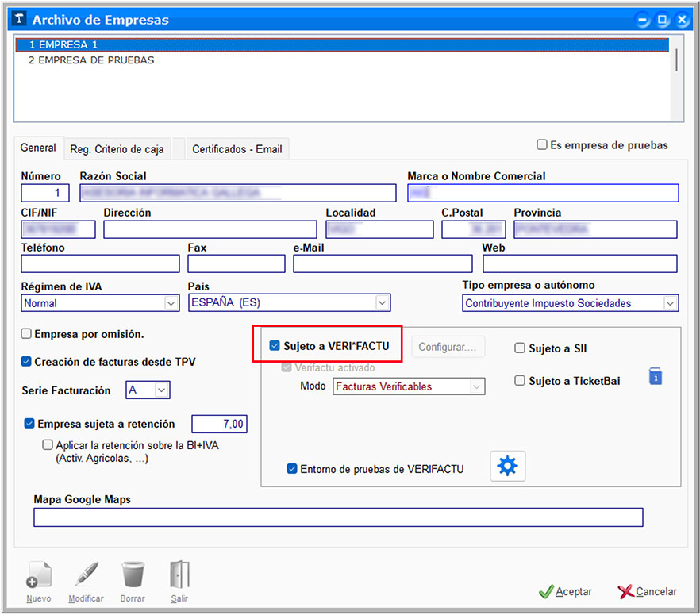Select EMPRESA DE PRUEBAS in company list
Image resolution: width=700 pixels, height=615 pixels.
click(x=90, y=60)
